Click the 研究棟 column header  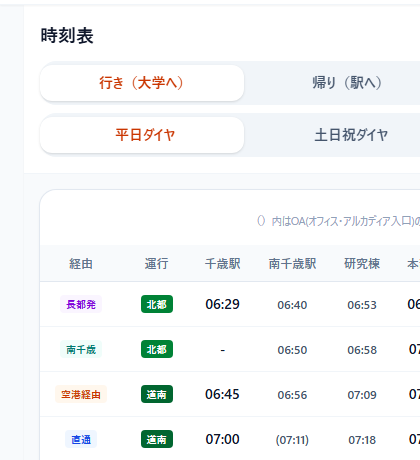coord(362,264)
